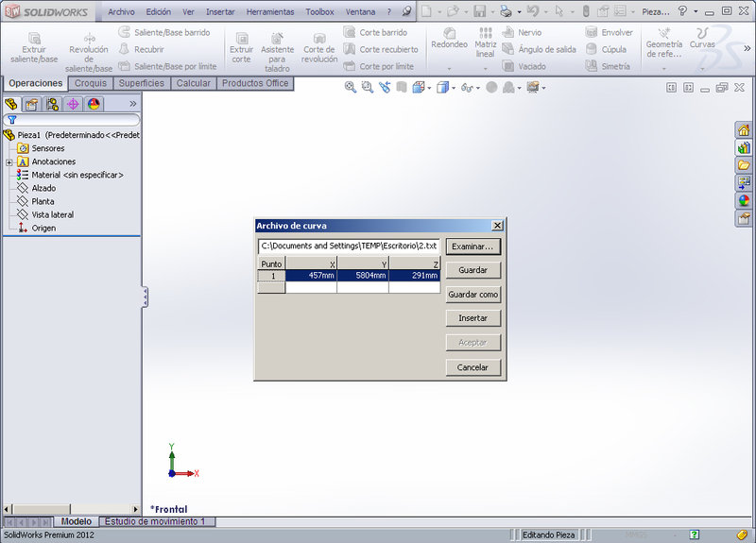This screenshot has height=543, width=756.
Task: Open PropertyManager tab icon
Action: (32, 104)
